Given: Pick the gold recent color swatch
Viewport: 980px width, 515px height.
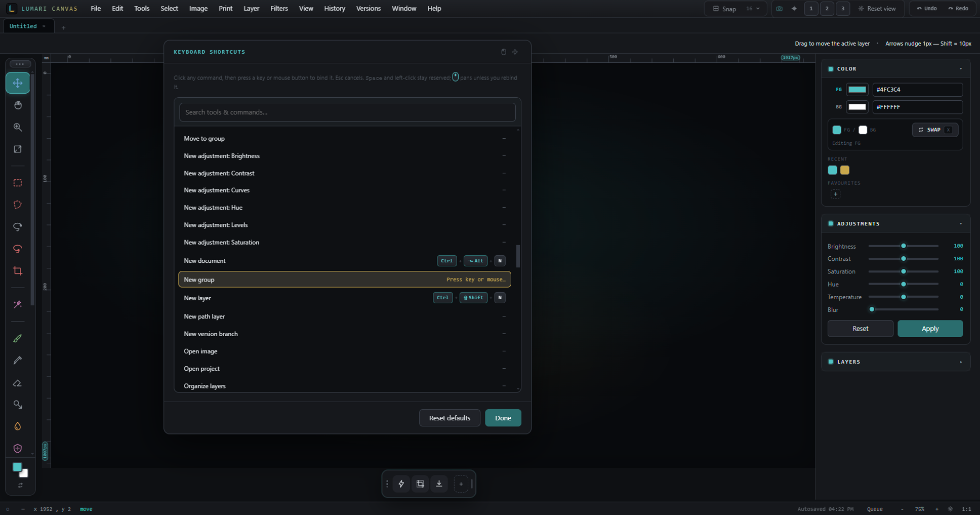Looking at the screenshot, I should click(x=845, y=170).
